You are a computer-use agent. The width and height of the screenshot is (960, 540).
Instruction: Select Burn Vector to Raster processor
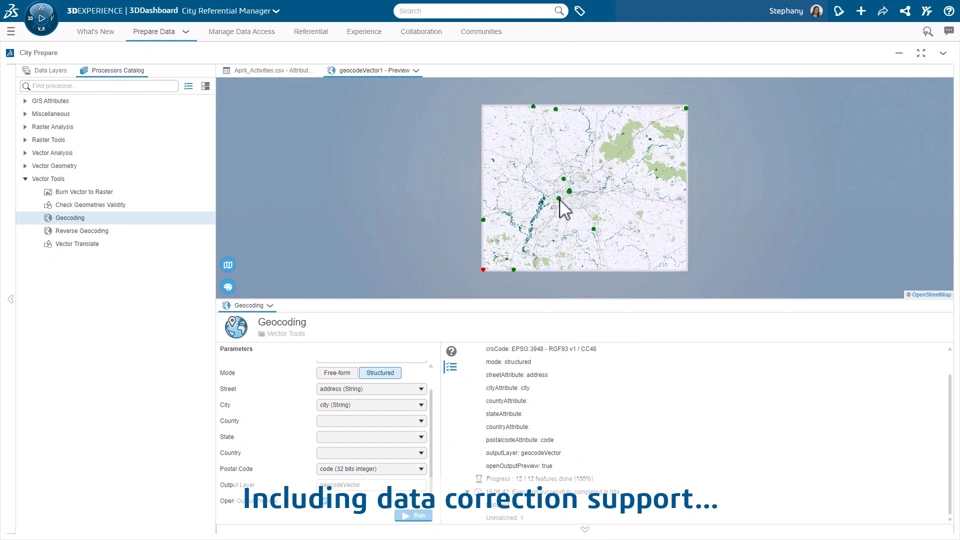[84, 192]
